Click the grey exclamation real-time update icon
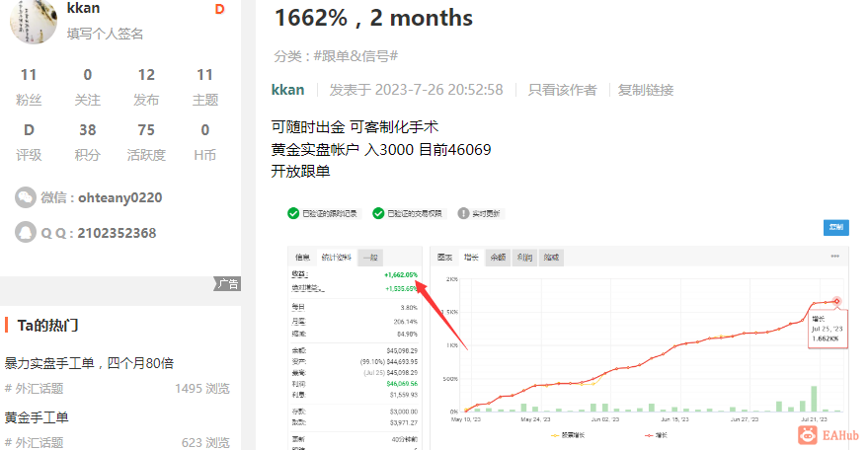The image size is (868, 450). tap(463, 213)
